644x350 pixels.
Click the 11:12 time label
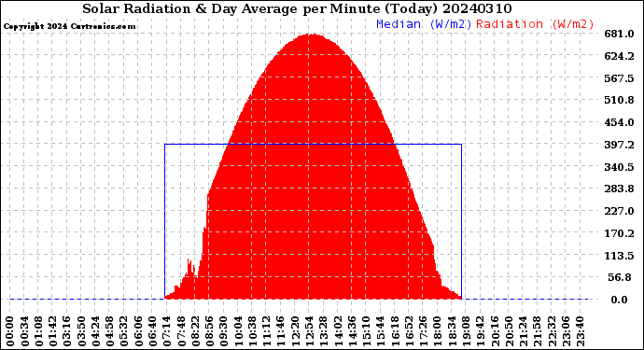267,331
